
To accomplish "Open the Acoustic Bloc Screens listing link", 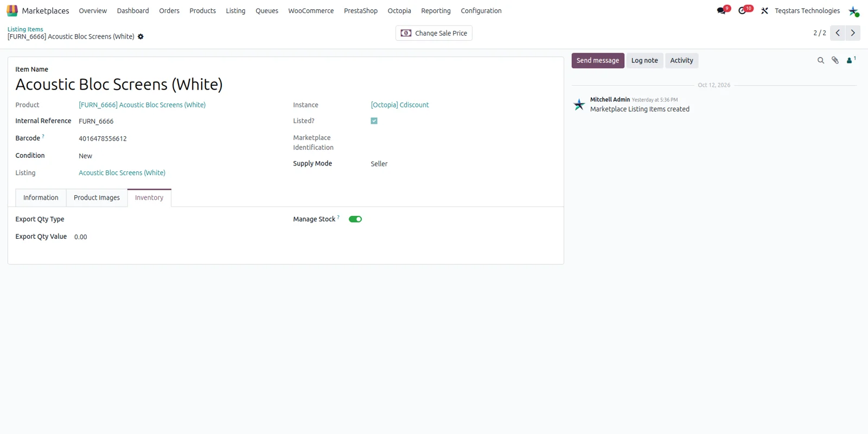I will tap(122, 173).
